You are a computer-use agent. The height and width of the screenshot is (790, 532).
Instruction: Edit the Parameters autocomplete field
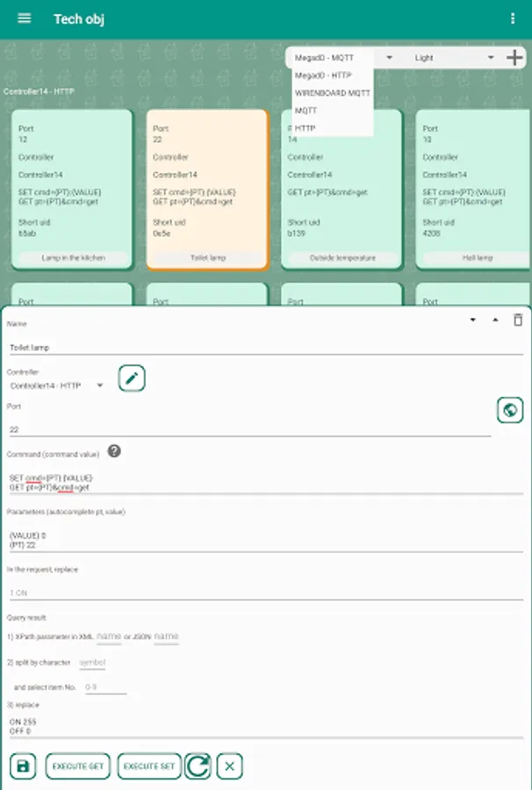pyautogui.click(x=266, y=540)
